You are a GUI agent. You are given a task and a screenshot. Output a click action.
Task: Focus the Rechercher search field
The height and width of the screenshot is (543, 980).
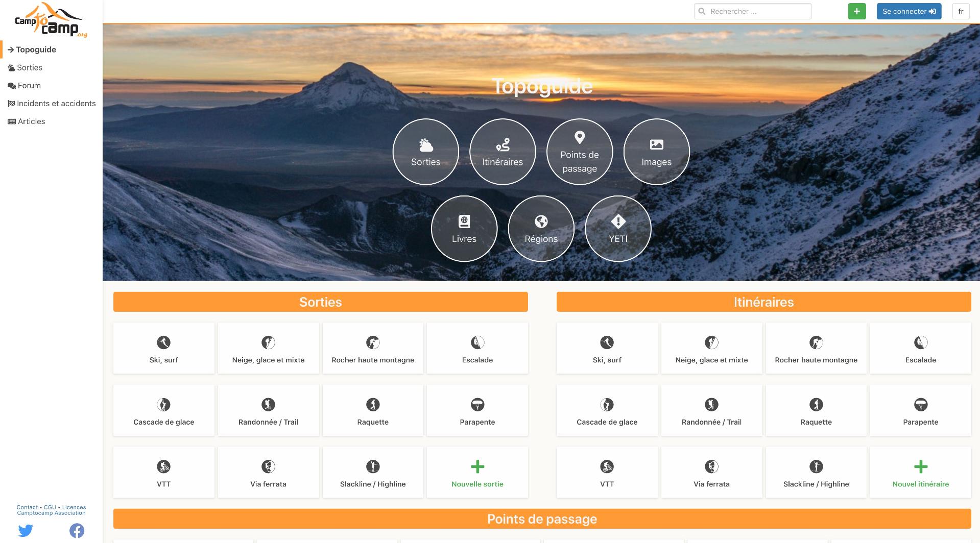pos(753,11)
